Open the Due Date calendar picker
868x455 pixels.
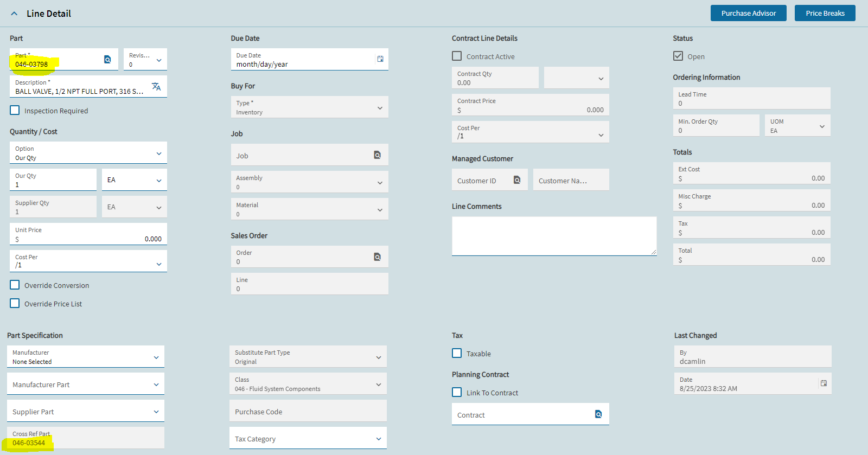click(380, 59)
